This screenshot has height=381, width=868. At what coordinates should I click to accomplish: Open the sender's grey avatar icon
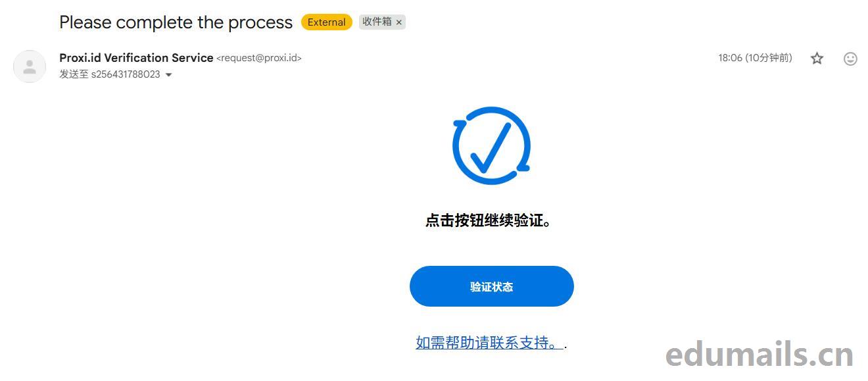(x=30, y=66)
